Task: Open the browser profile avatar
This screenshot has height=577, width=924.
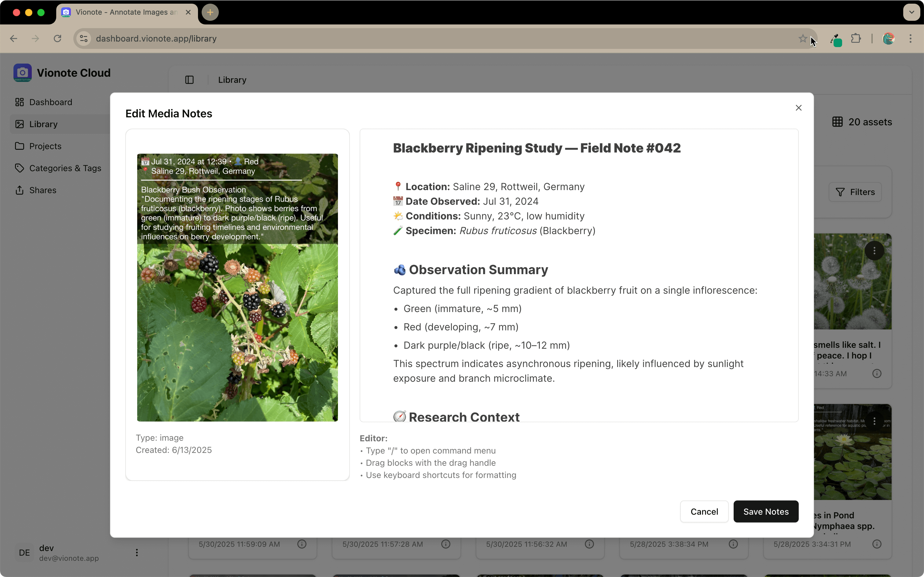Action: coord(889,39)
